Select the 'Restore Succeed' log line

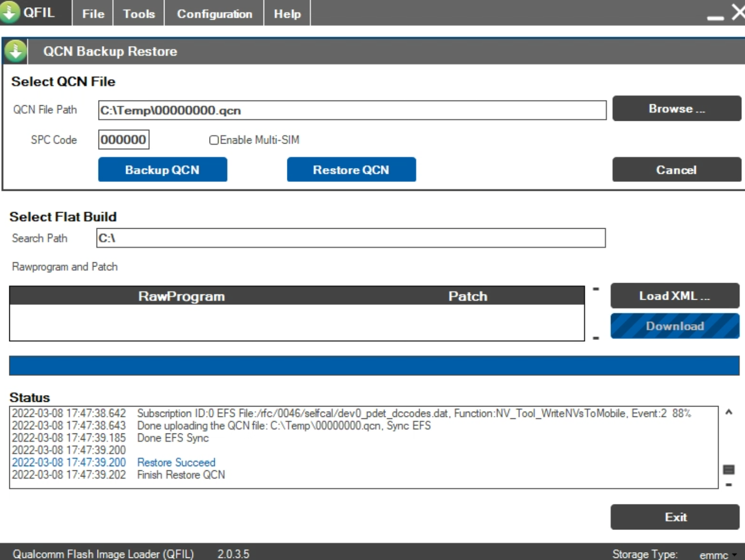coord(114,462)
